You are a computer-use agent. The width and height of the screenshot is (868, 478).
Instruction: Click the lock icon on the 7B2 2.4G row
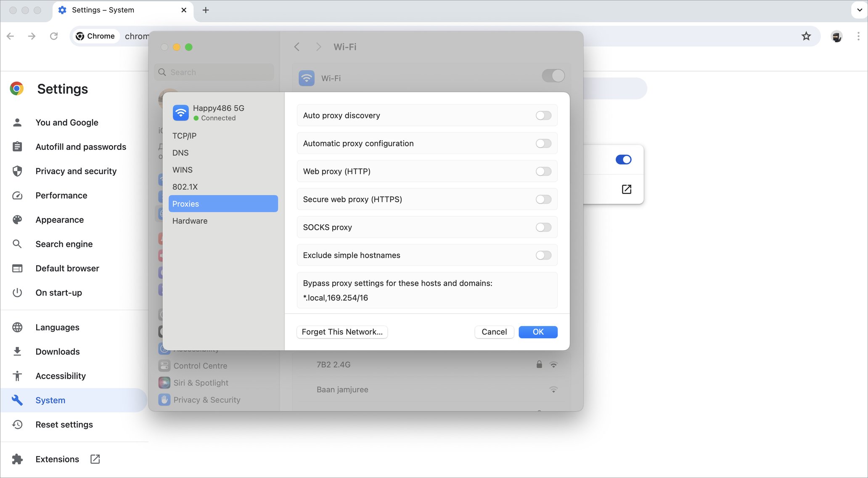click(x=539, y=364)
